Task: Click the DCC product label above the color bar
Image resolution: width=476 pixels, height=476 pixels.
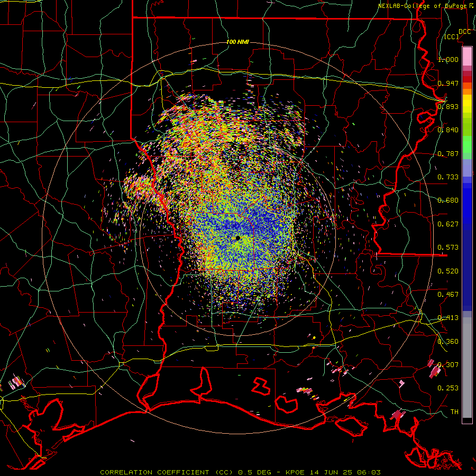Action: [464, 32]
